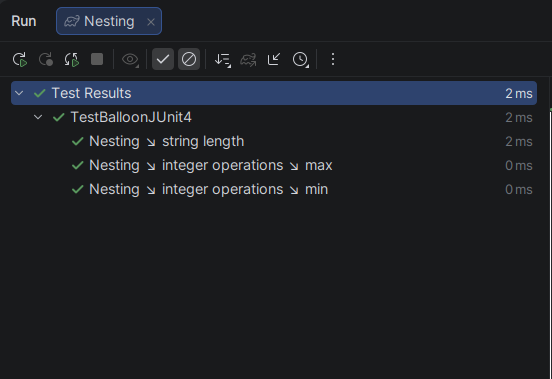Viewport: 552px width, 379px height.
Task: Click the green check beside Test Results
Action: [x=40, y=93]
